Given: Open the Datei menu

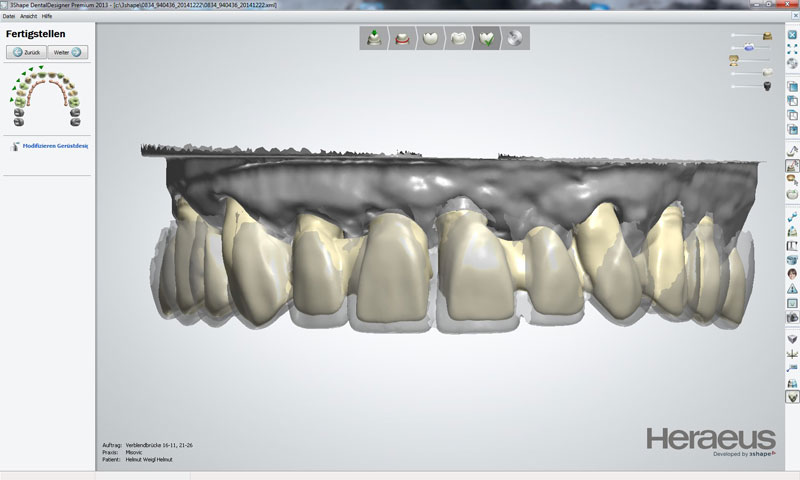Looking at the screenshot, I should point(9,17).
